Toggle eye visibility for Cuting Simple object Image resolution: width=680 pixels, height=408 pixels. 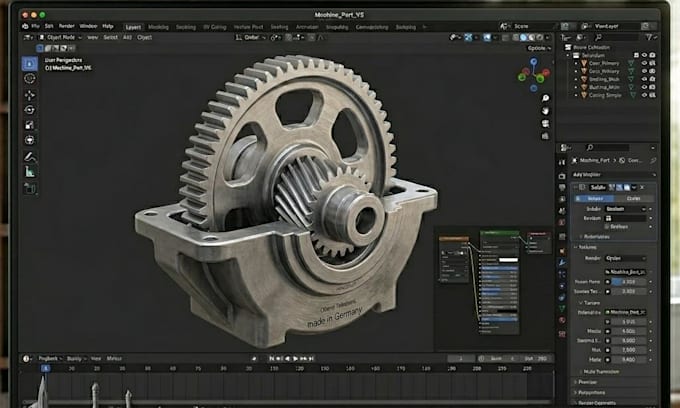coord(644,95)
